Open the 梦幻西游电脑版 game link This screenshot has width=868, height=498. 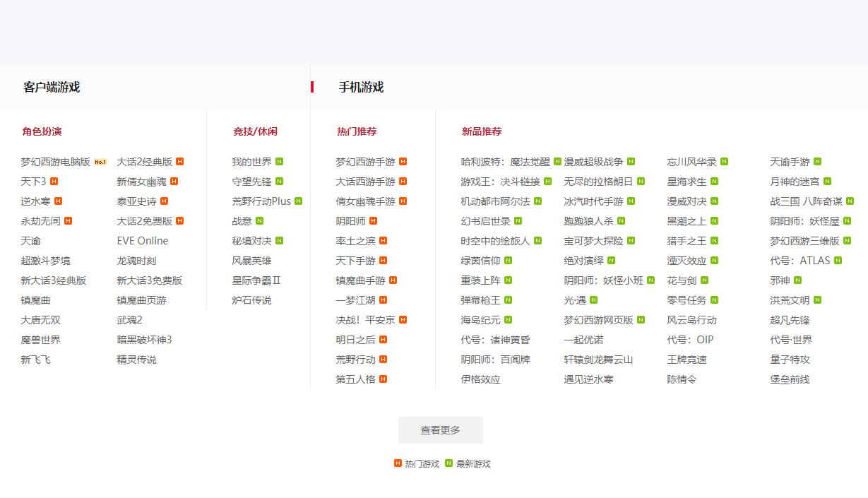coord(56,162)
